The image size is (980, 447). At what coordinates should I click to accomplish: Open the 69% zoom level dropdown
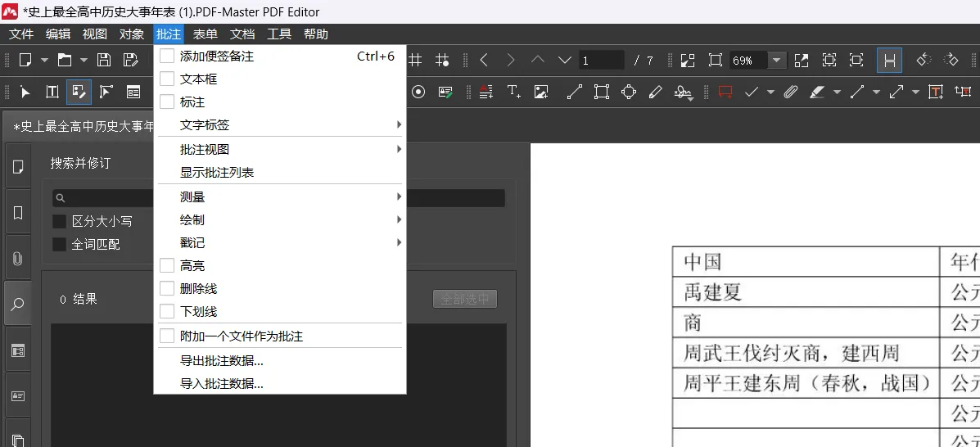(776, 60)
